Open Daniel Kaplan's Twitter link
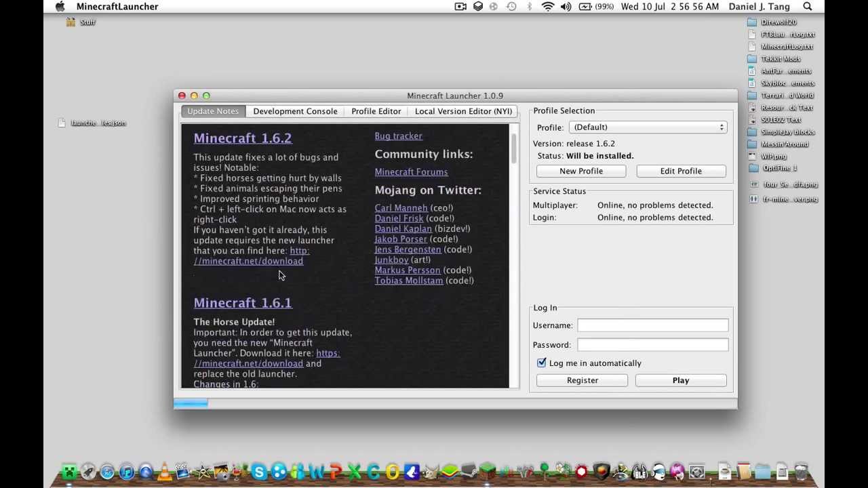Screen dimensions: 868x488 point(403,228)
